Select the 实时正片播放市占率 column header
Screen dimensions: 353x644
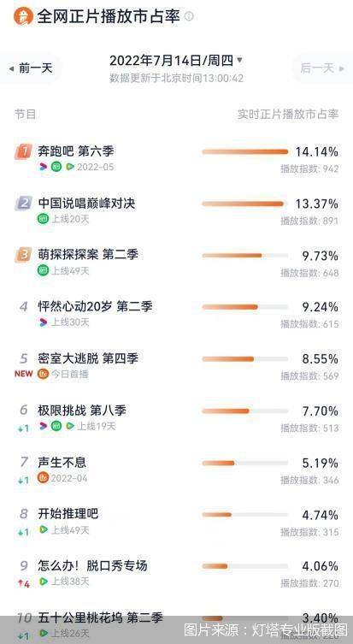tap(288, 115)
